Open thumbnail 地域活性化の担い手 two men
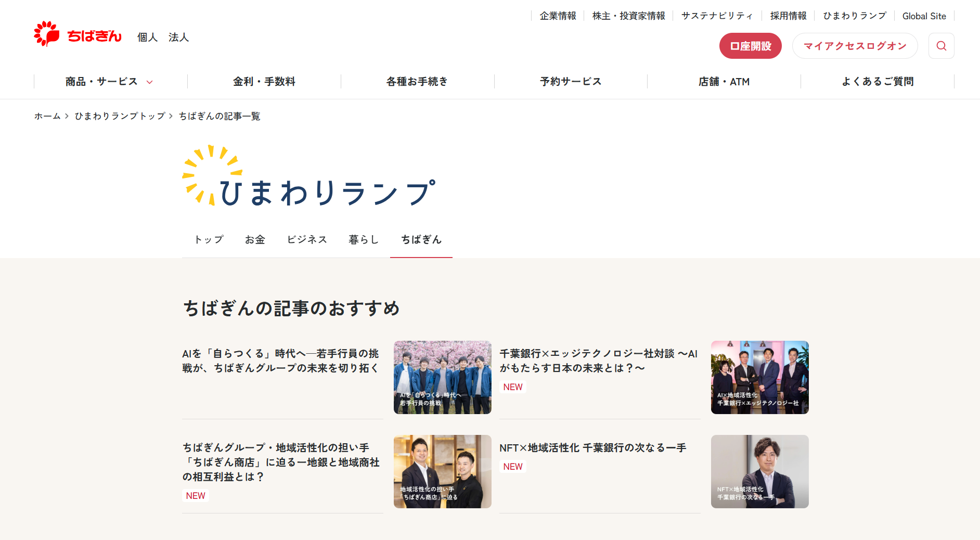 (443, 471)
